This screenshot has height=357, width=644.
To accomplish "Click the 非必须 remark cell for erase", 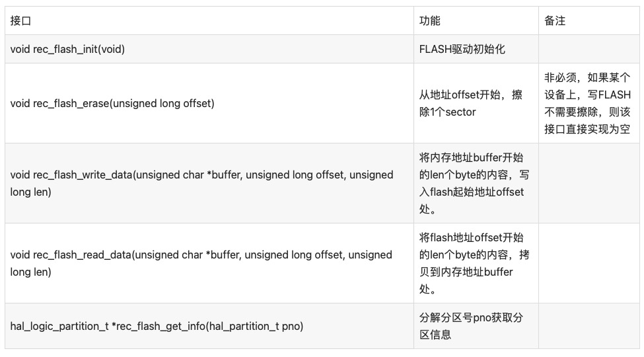I will (x=589, y=103).
